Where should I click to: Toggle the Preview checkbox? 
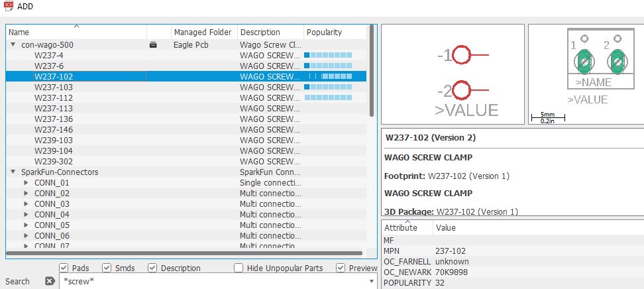click(x=341, y=268)
